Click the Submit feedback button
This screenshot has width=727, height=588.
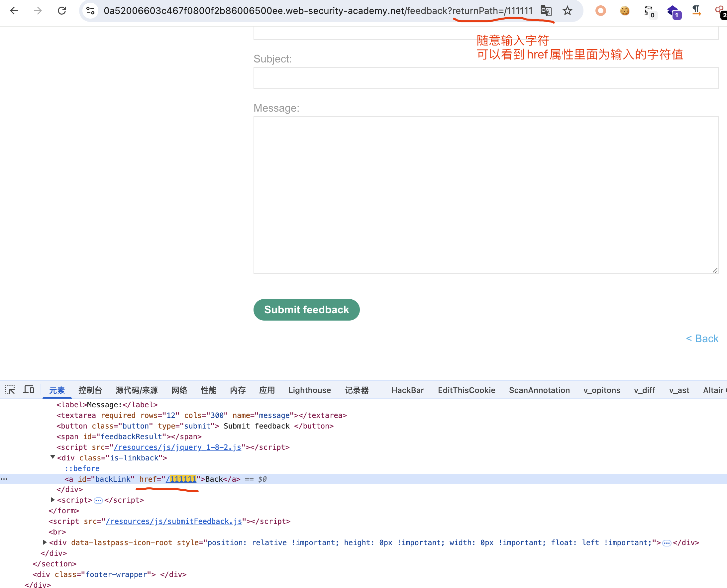pos(306,310)
